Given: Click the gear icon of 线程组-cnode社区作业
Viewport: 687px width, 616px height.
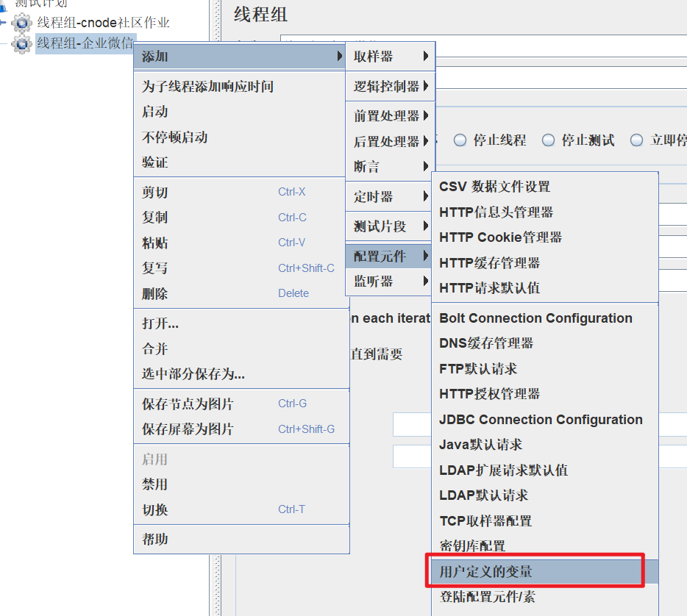Looking at the screenshot, I should click(x=22, y=23).
